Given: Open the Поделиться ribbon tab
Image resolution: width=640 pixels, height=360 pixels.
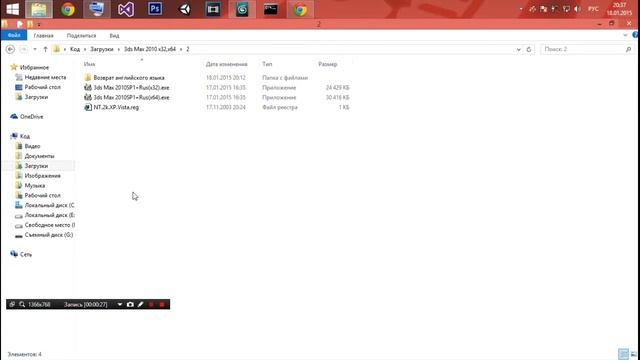Looking at the screenshot, I should pyautogui.click(x=81, y=36).
